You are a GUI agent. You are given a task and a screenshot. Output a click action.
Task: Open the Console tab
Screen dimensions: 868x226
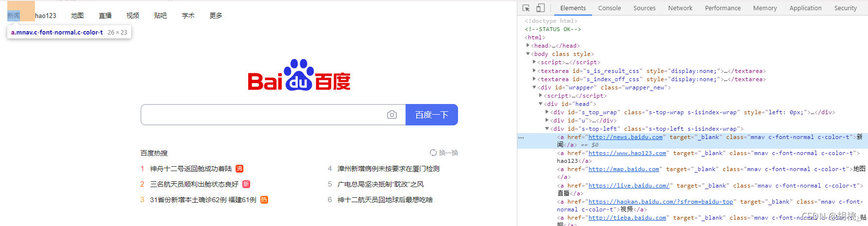[609, 8]
